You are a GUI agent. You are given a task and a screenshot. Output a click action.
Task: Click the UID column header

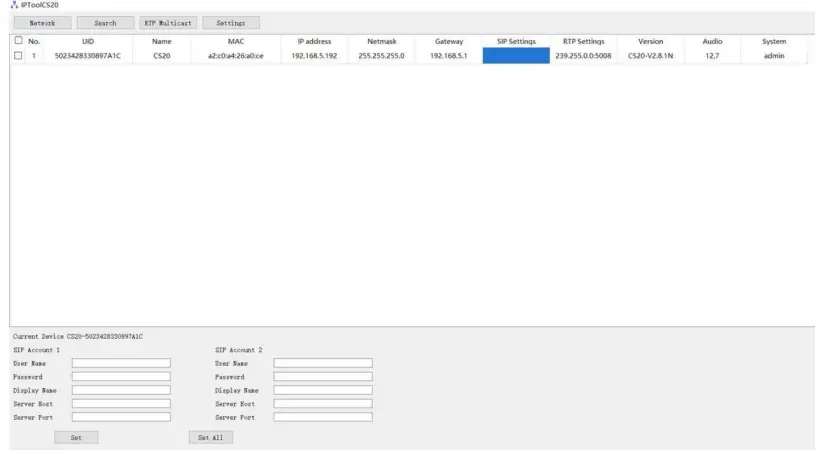point(88,41)
